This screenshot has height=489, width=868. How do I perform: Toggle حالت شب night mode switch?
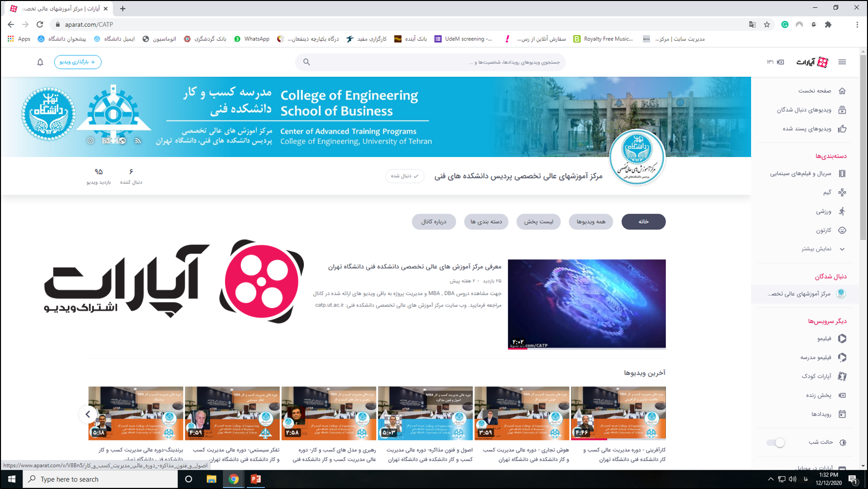pos(776,442)
